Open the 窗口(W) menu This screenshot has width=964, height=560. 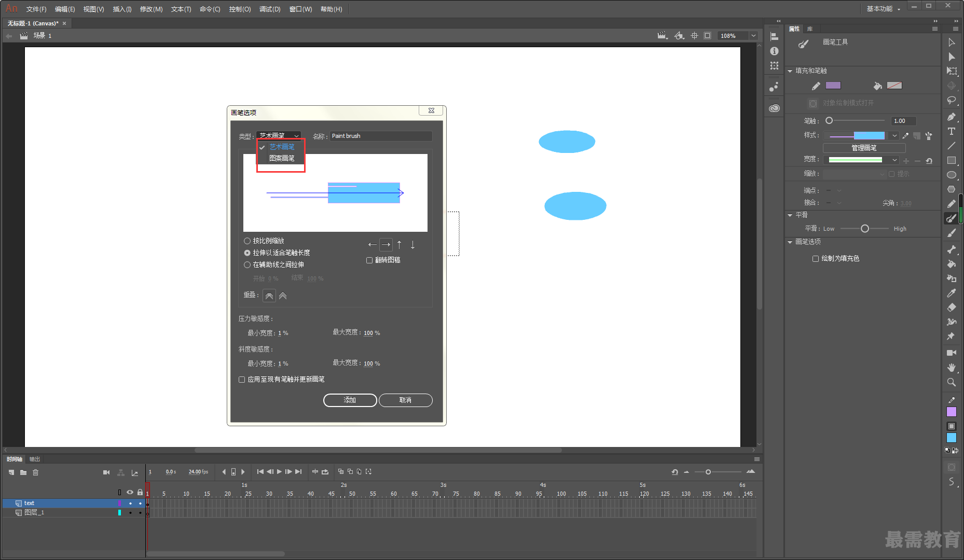tap(301, 9)
